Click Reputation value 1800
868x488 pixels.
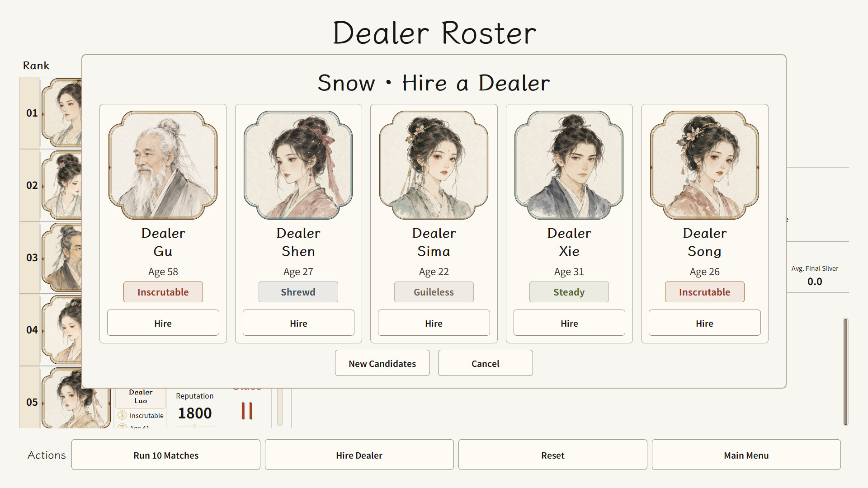point(195,413)
